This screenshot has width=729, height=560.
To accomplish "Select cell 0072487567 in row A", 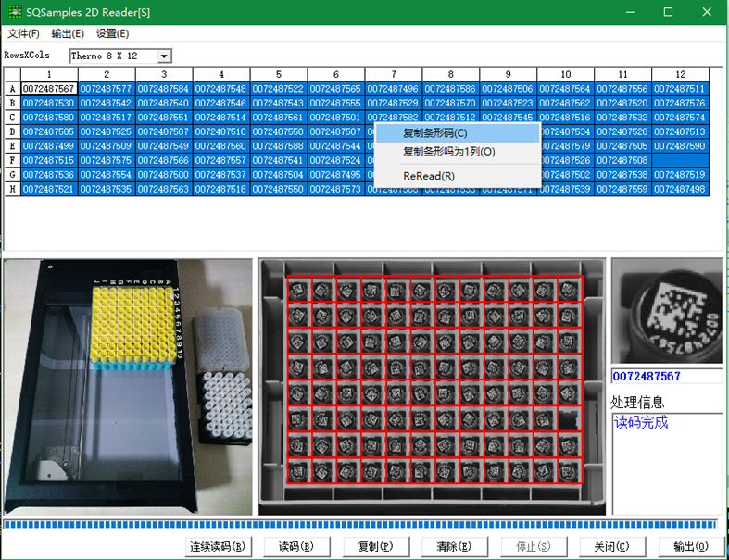I will pyautogui.click(x=48, y=89).
